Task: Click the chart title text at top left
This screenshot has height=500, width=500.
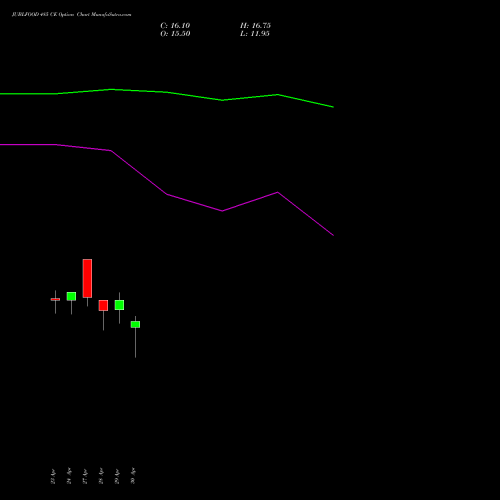Action: coord(72,14)
